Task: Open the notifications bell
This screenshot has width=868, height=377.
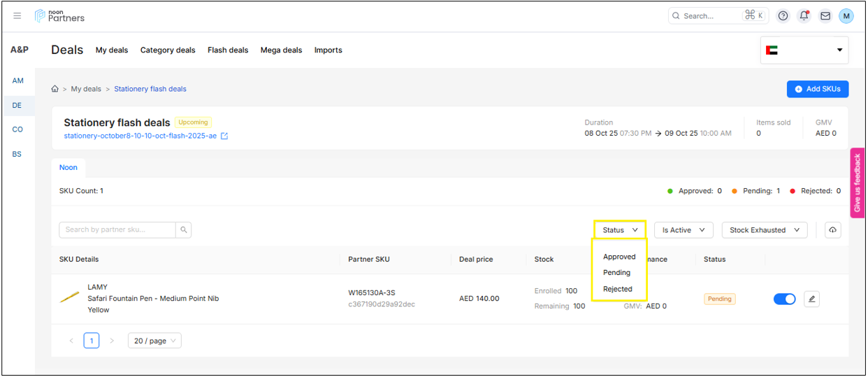Action: [804, 15]
